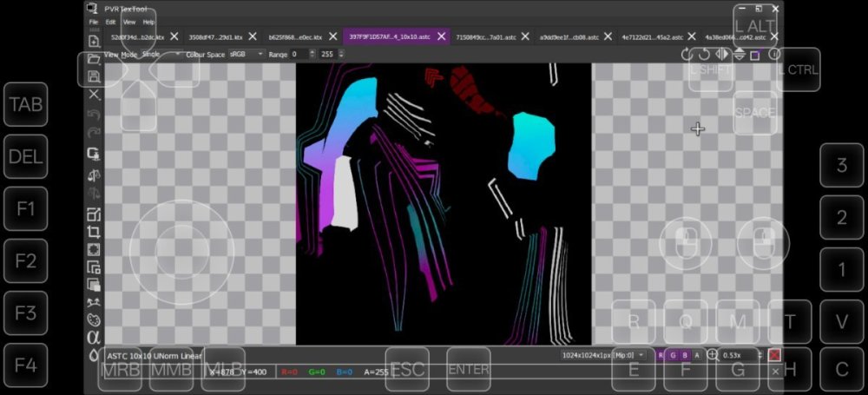
Task: Tap the overlay key labeled 3
Action: coord(841,165)
